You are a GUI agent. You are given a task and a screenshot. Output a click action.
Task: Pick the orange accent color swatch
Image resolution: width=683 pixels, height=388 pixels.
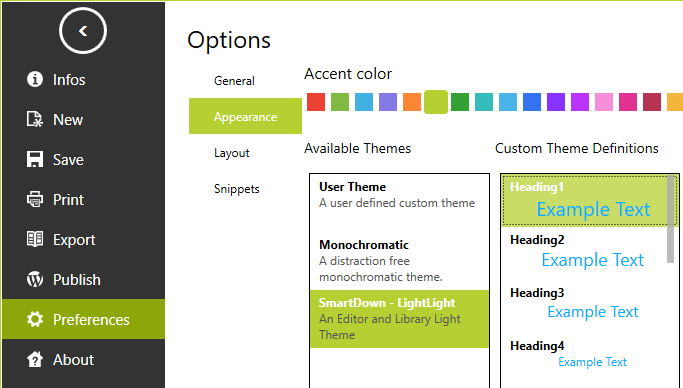point(412,102)
